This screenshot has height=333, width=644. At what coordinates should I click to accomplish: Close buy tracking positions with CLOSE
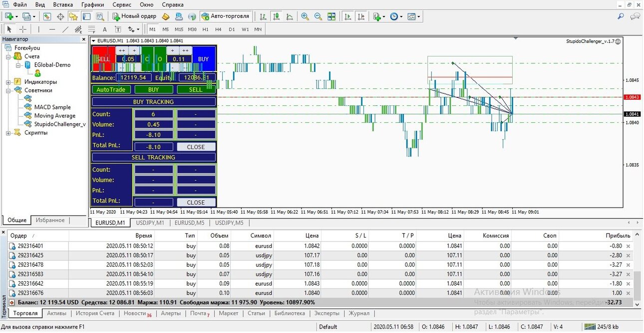[196, 147]
